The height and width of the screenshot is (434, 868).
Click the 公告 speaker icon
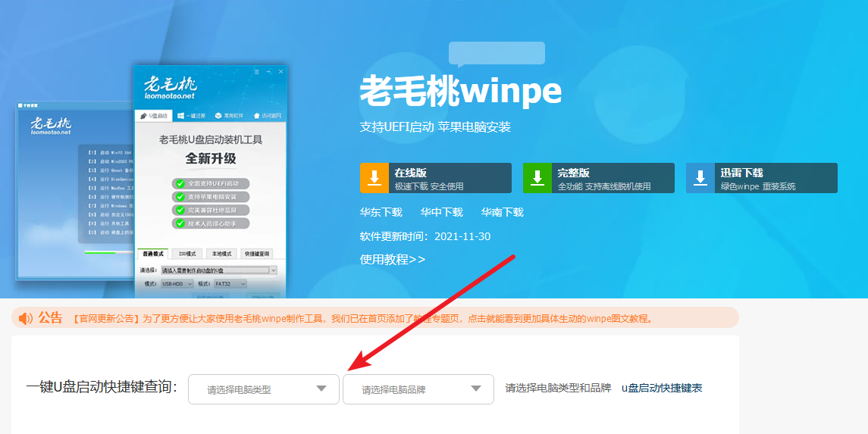tap(26, 318)
